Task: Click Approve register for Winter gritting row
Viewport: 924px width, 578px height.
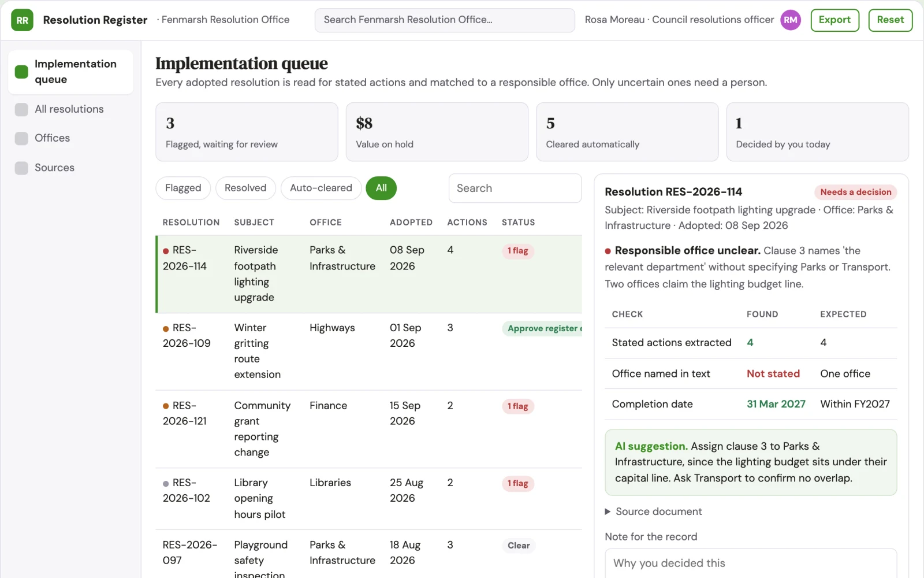Action: coord(542,328)
